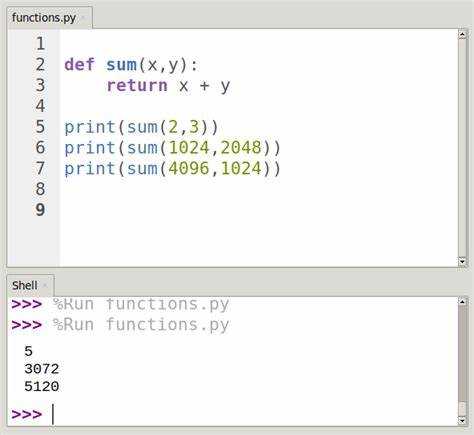This screenshot has width=474, height=435.
Task: Select the functions.py tab
Action: coord(44,18)
